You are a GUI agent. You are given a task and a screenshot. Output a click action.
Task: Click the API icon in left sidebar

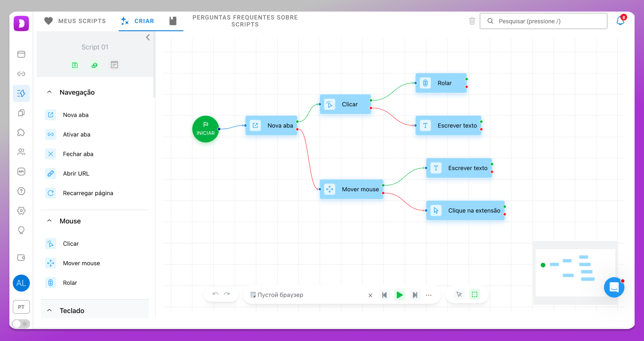21,172
